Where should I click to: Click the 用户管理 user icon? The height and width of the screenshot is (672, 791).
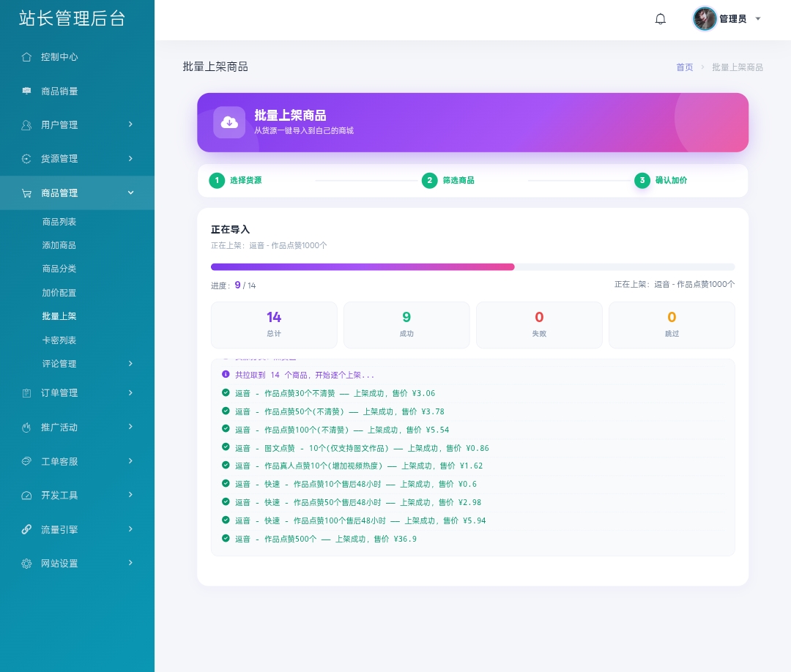coord(27,125)
